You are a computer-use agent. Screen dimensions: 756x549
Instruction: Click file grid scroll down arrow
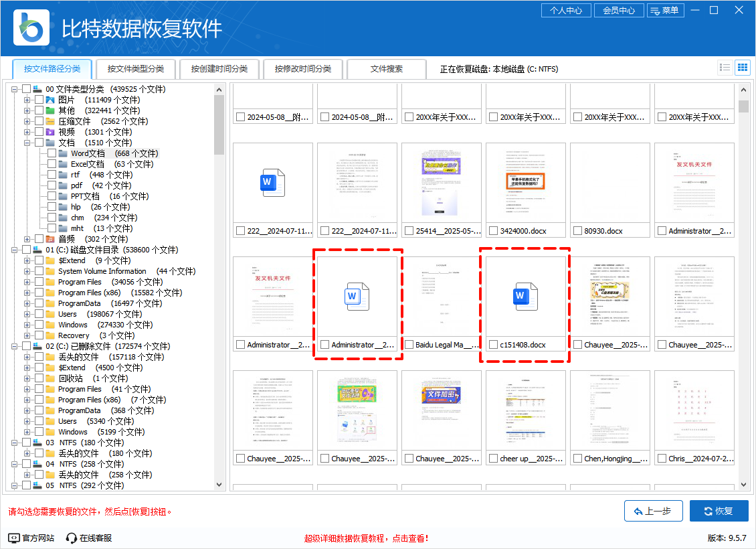[x=743, y=485]
